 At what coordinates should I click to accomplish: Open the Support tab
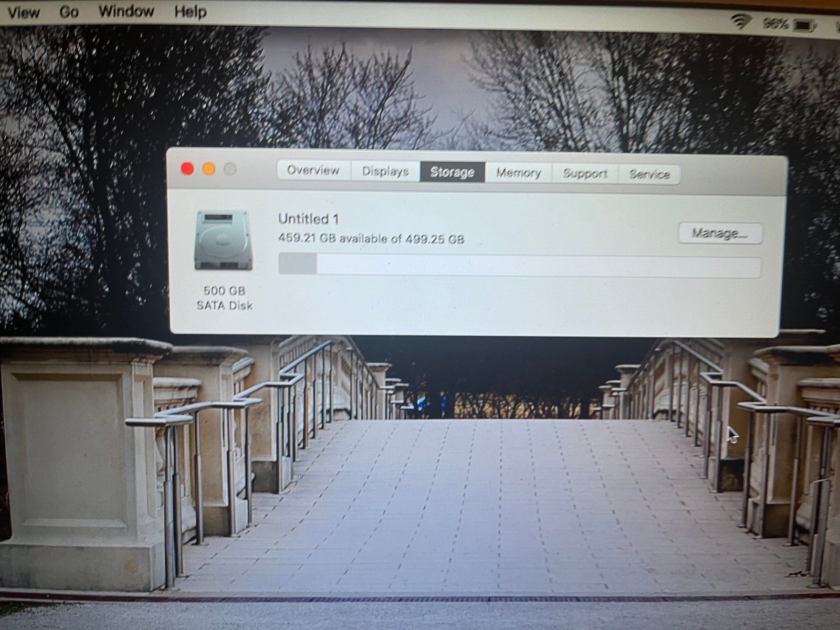point(585,174)
